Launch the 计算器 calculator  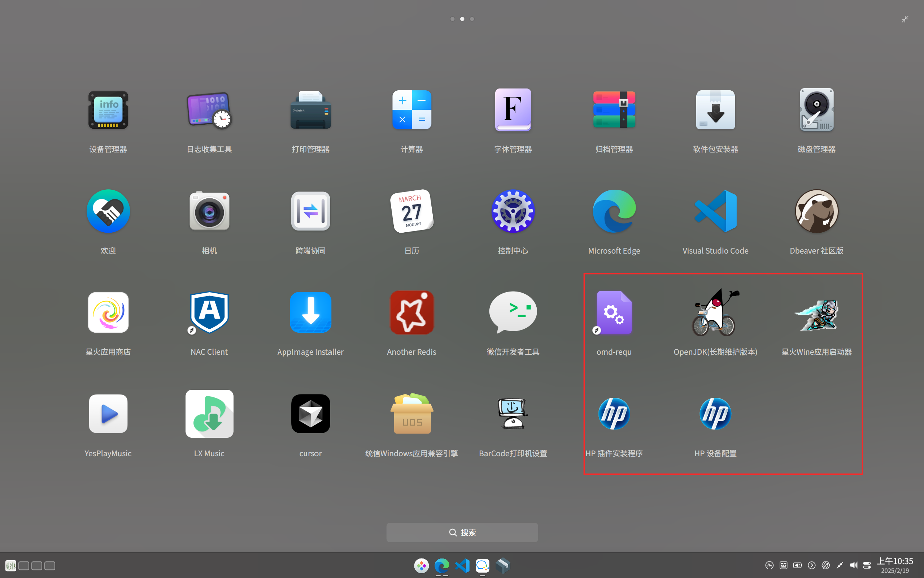click(411, 110)
